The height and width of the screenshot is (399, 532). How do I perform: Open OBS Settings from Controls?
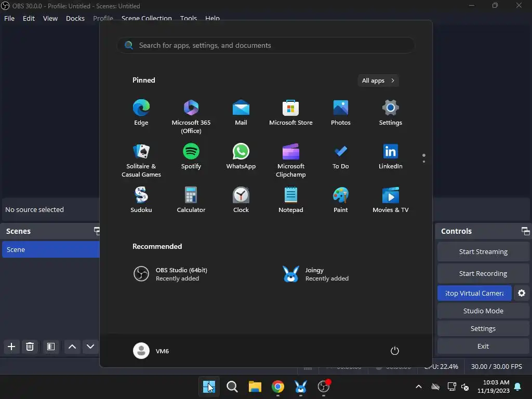coord(483,328)
